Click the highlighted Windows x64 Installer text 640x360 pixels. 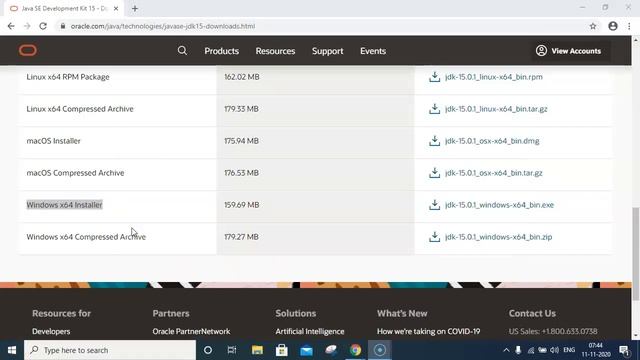tap(64, 205)
